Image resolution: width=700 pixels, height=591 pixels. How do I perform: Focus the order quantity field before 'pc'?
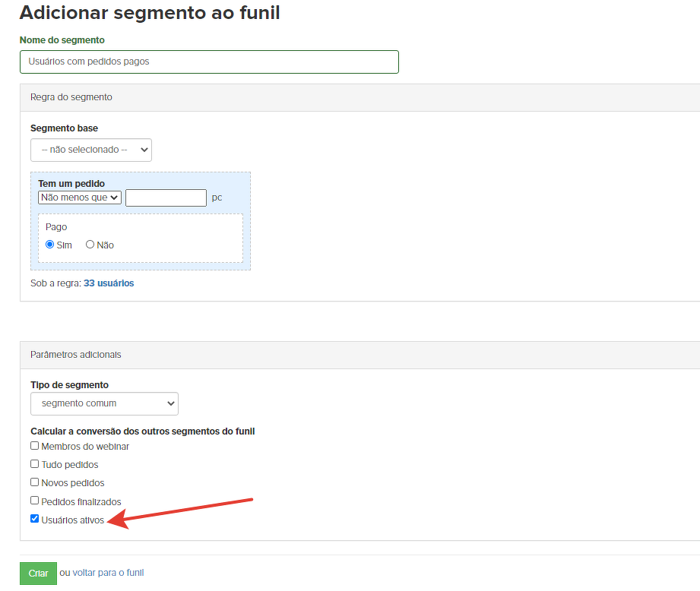click(x=166, y=198)
